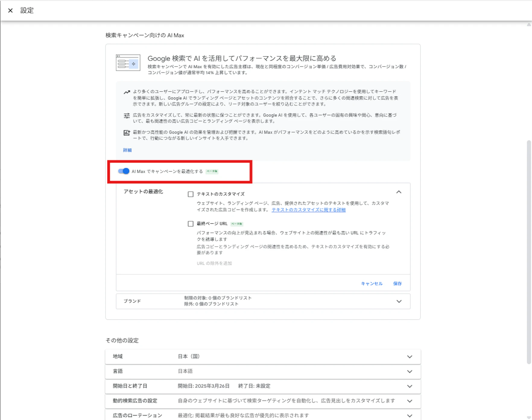Click the trending-up arrow icon
Screen dimensions: 532x420
point(127,92)
